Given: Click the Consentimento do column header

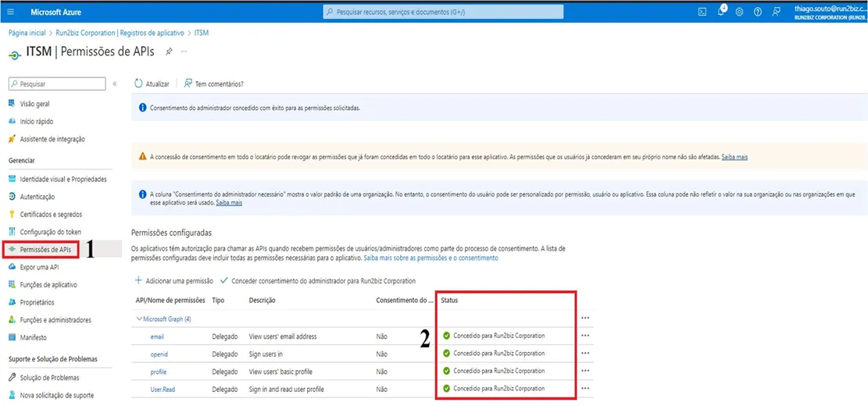Looking at the screenshot, I should tap(404, 301).
